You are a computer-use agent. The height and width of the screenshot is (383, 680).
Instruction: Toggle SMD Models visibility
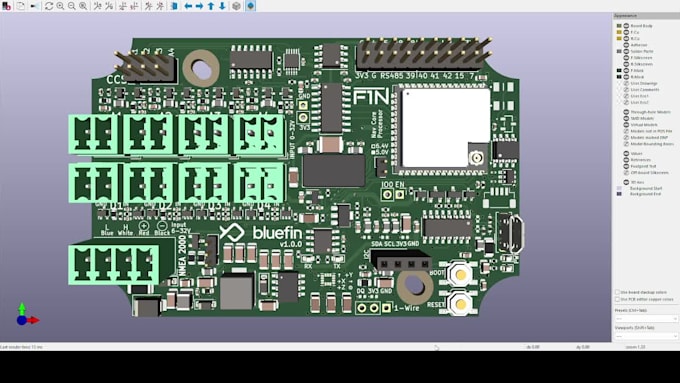click(x=626, y=118)
